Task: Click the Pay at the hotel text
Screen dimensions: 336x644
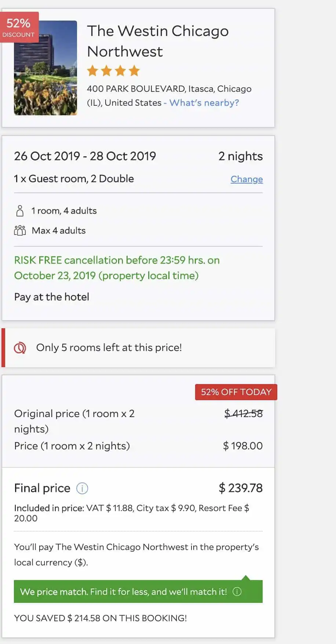Action: [x=52, y=297]
